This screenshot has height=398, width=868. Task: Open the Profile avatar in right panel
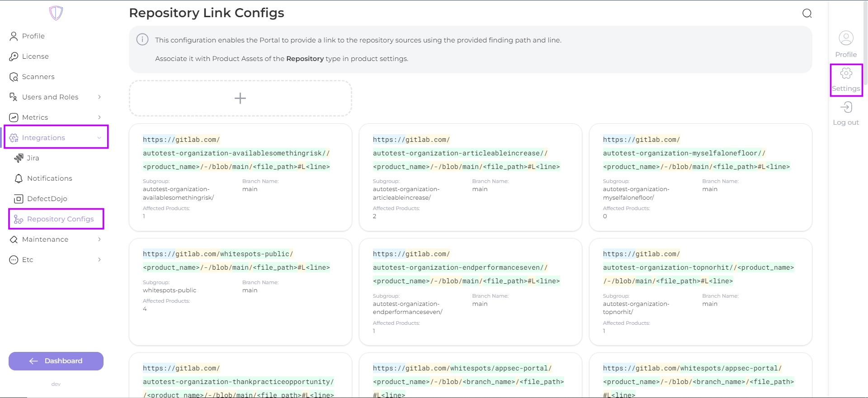(x=846, y=38)
